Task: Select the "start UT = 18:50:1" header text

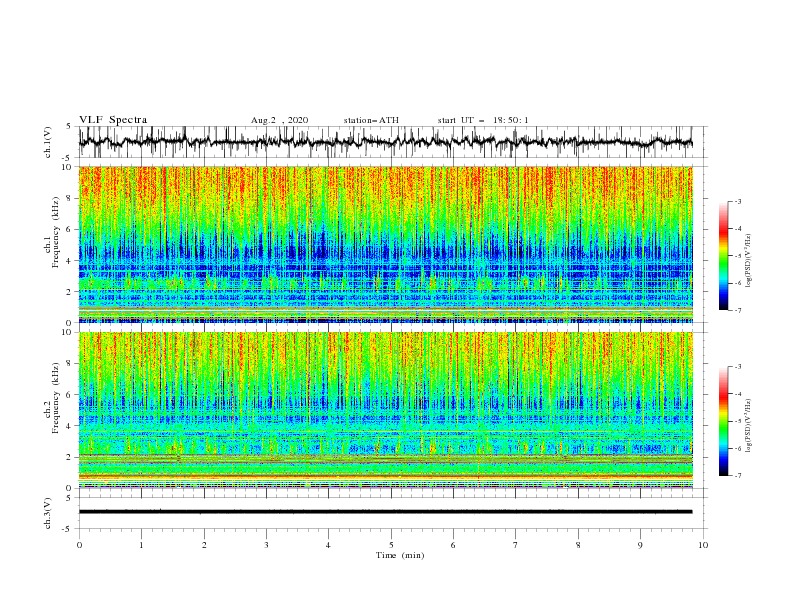Action: pos(483,120)
